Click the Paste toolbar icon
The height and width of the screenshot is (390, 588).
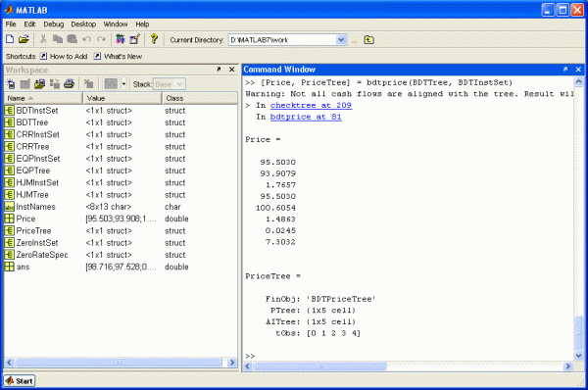72,39
